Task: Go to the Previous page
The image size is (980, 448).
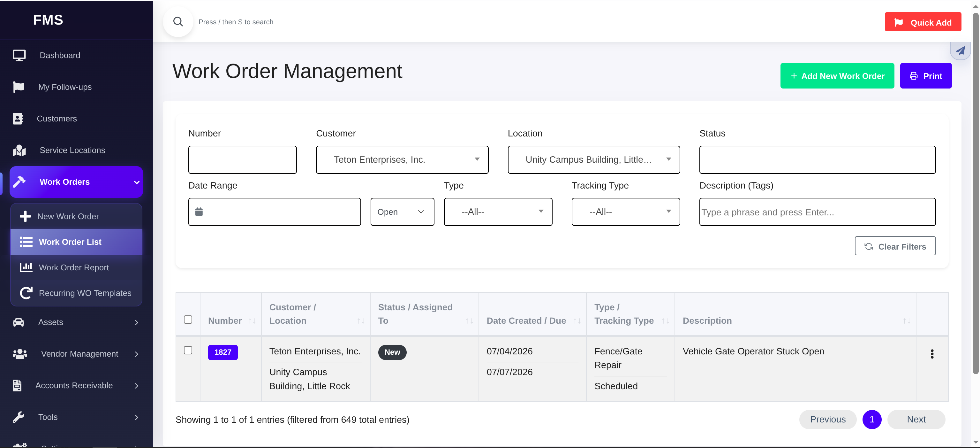Action: coord(827,420)
